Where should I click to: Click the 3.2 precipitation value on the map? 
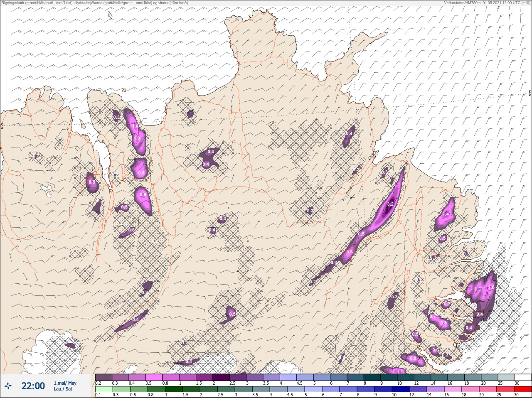pos(390,204)
